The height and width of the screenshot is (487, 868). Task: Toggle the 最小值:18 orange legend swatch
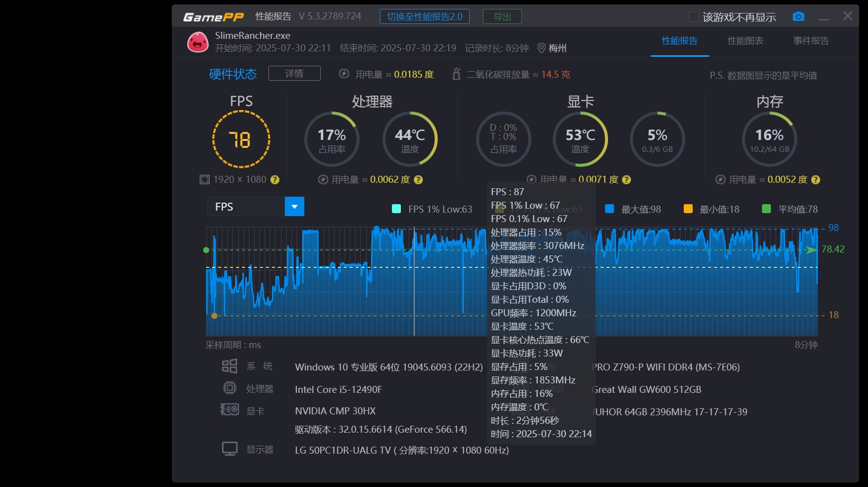pyautogui.click(x=688, y=209)
